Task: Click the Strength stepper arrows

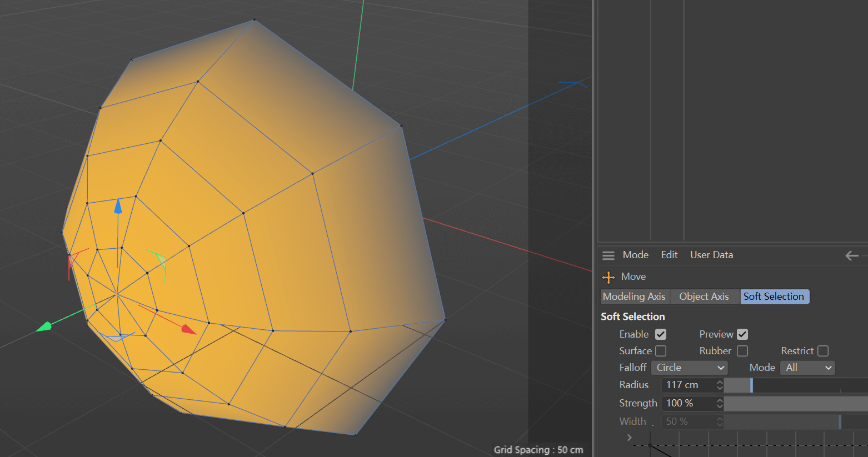Action: [x=720, y=403]
